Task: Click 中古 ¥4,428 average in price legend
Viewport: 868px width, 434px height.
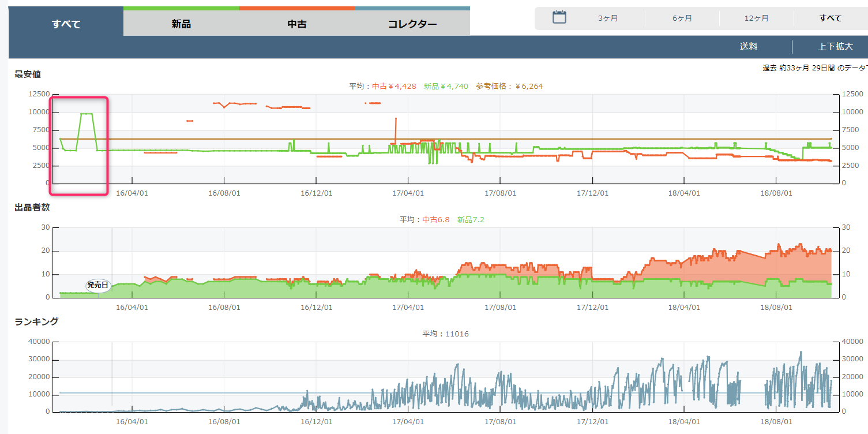Action: point(394,87)
